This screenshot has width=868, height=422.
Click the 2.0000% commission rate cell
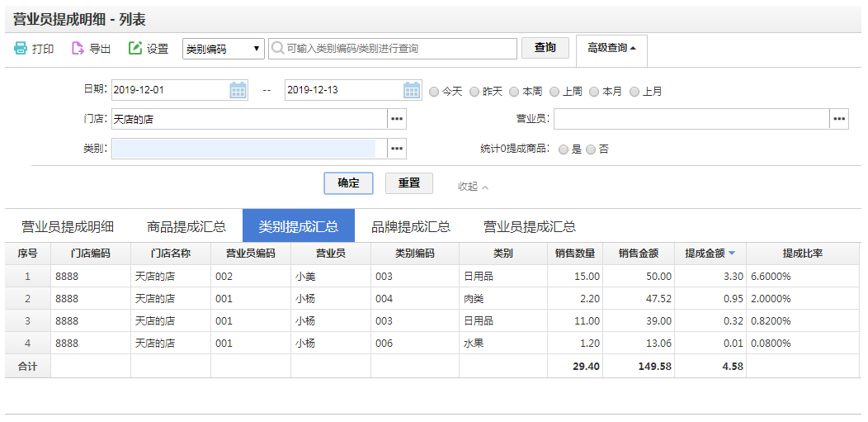803,298
